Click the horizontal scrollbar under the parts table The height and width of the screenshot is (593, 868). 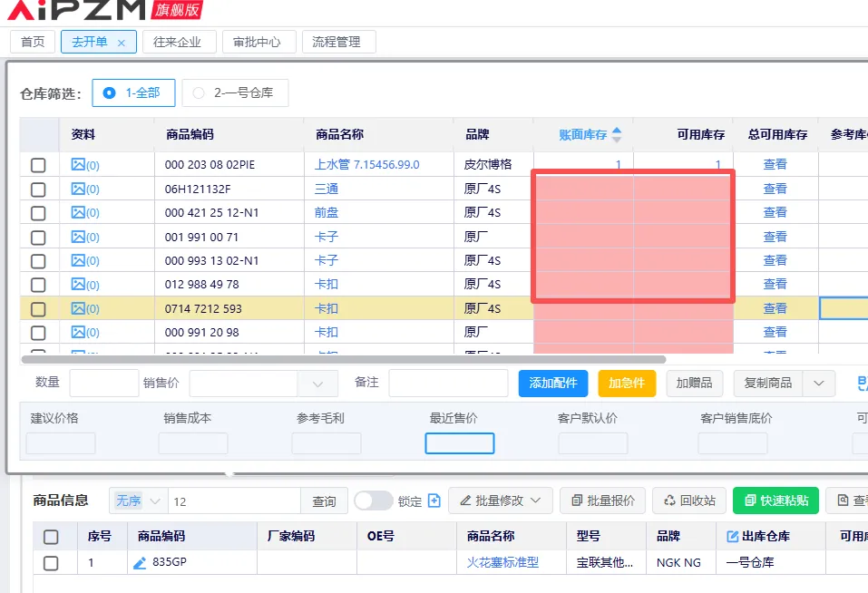point(343,359)
